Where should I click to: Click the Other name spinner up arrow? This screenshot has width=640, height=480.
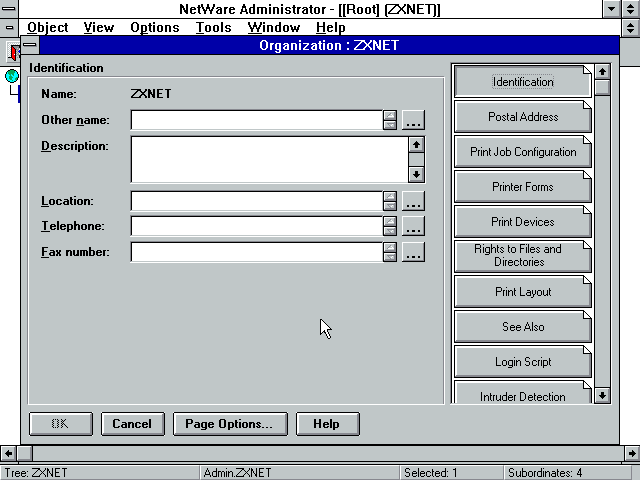pyautogui.click(x=390, y=115)
